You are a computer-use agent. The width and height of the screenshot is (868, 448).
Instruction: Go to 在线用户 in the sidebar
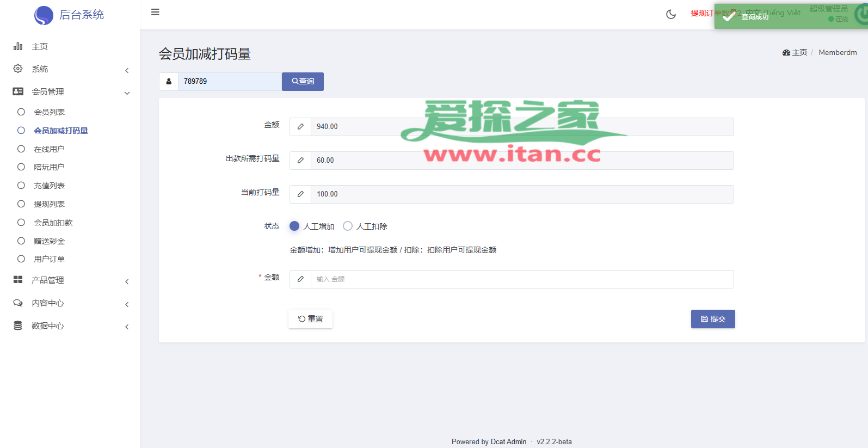pyautogui.click(x=50, y=149)
